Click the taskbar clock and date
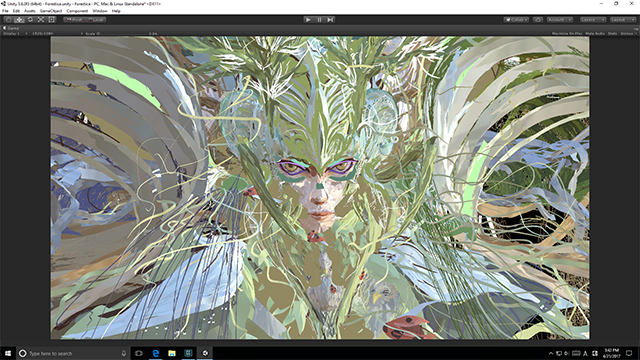 tap(611, 353)
